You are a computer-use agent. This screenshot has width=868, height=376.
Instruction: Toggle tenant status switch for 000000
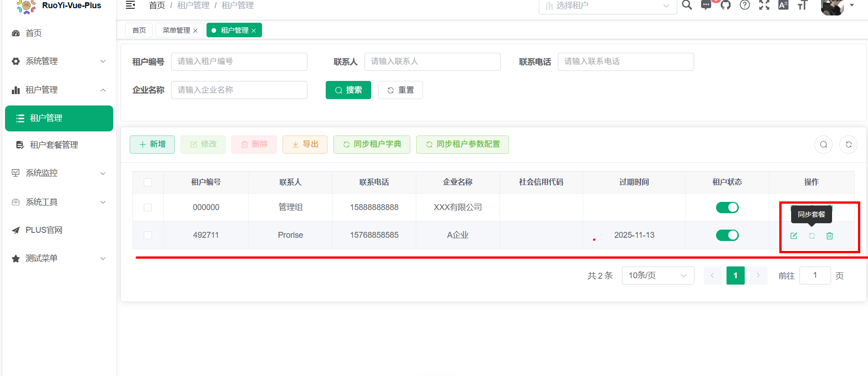tap(727, 207)
